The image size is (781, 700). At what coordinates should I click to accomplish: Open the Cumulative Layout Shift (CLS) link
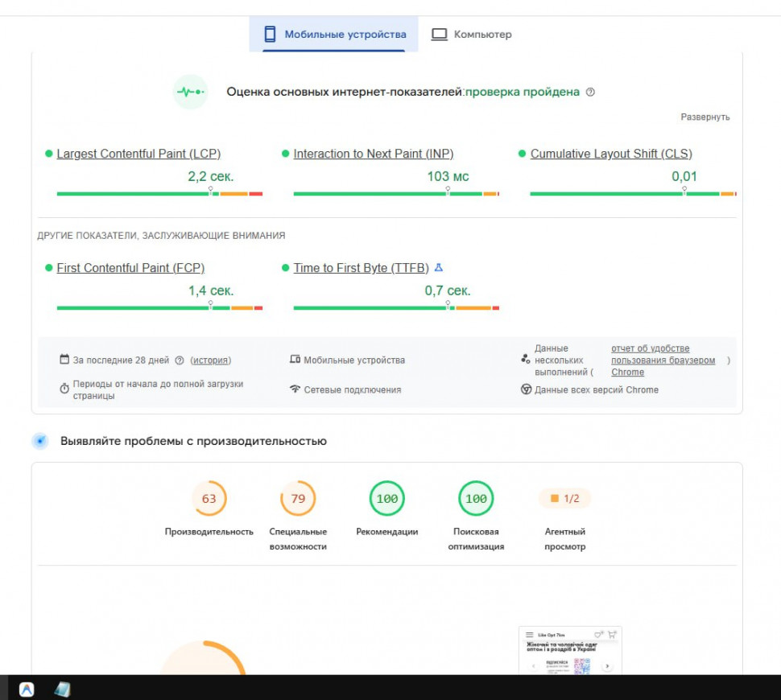(x=611, y=154)
